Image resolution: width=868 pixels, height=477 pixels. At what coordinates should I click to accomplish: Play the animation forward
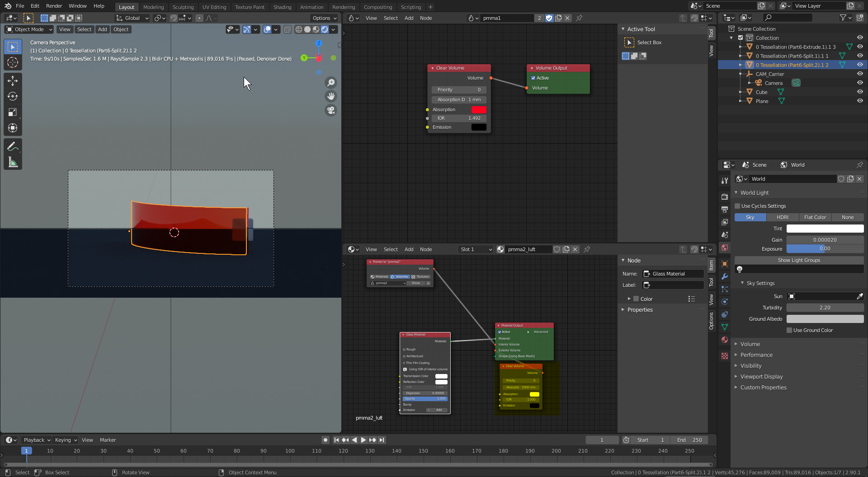tap(363, 440)
